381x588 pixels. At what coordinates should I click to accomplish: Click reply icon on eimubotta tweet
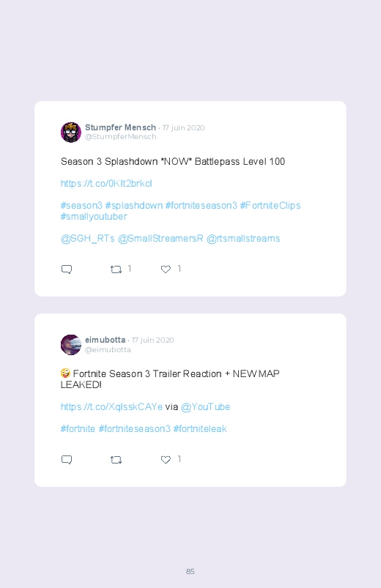point(67,460)
